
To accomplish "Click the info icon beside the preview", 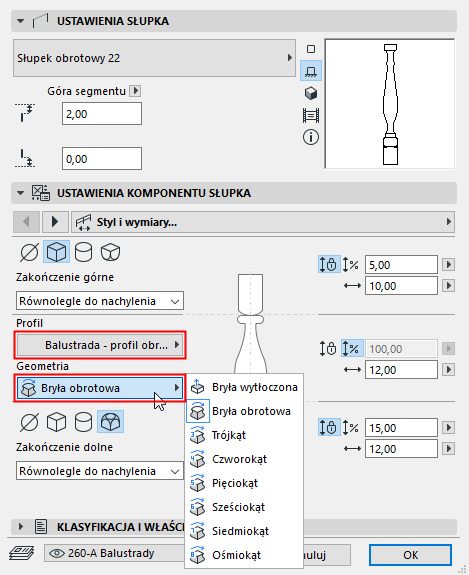I will pos(311,138).
